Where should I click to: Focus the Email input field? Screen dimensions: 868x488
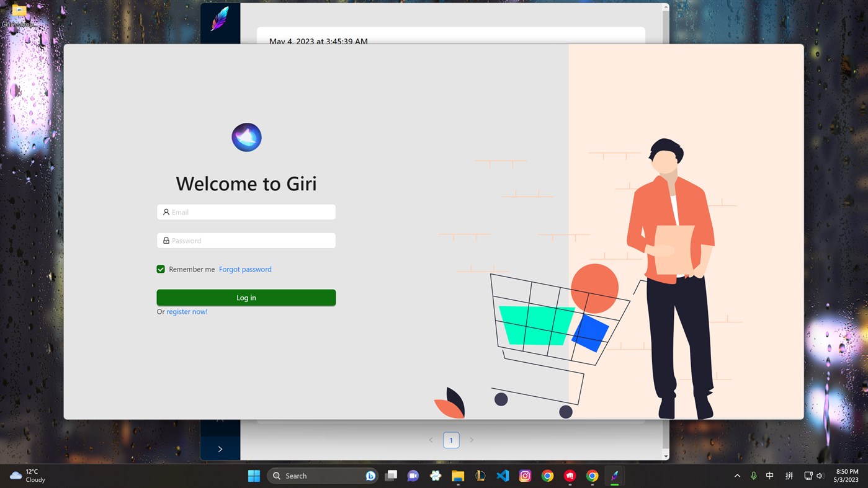246,212
